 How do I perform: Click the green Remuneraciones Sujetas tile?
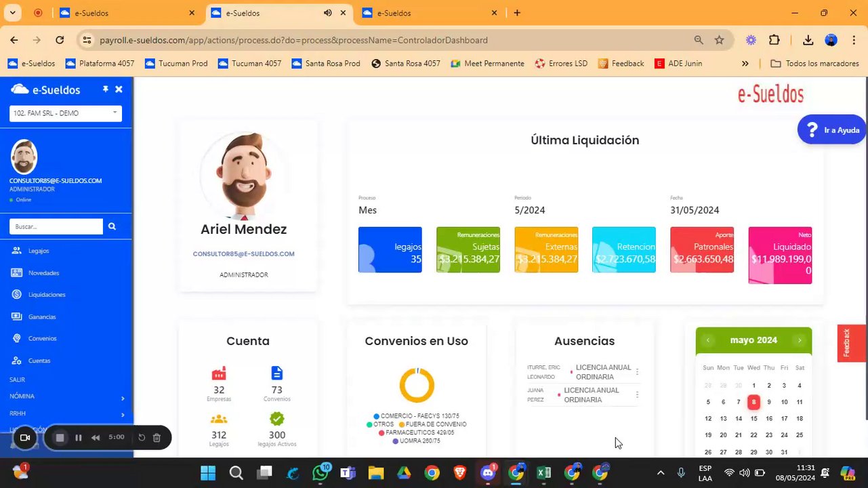point(468,249)
